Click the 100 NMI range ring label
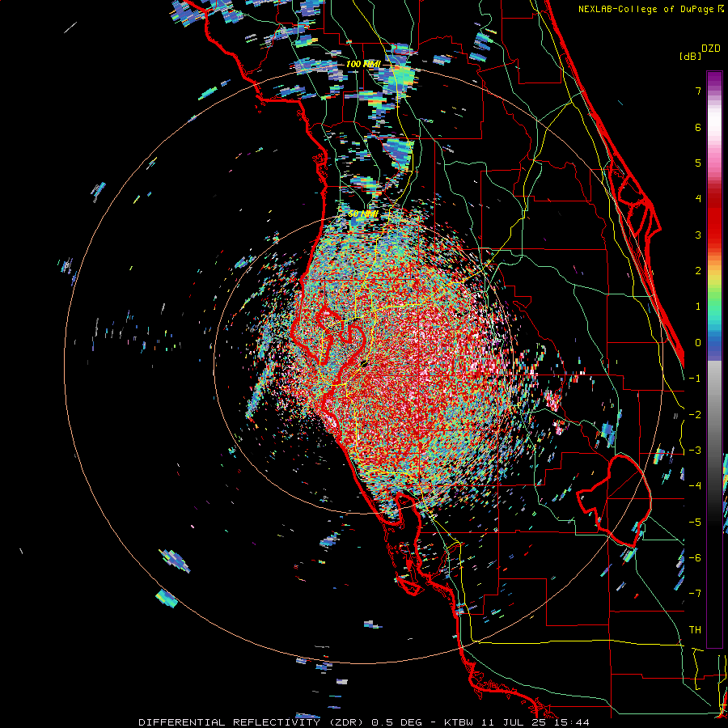The height and width of the screenshot is (728, 728). click(x=363, y=64)
